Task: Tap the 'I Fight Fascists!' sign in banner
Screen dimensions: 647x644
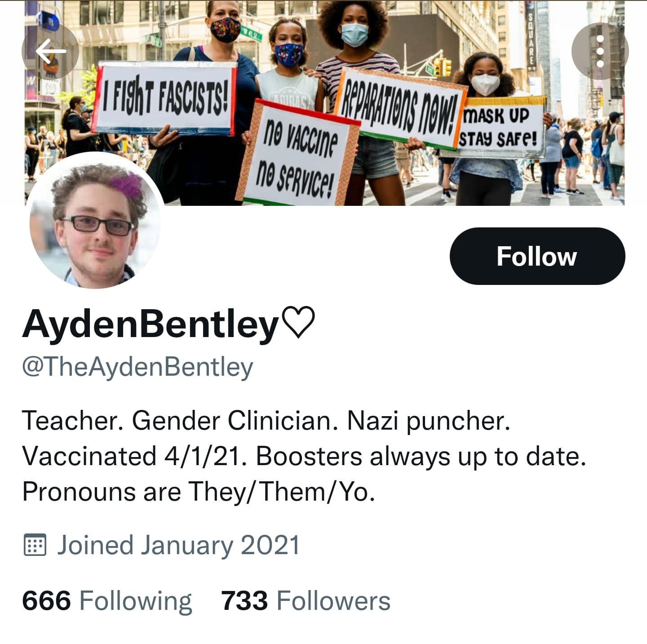Action: (x=165, y=98)
